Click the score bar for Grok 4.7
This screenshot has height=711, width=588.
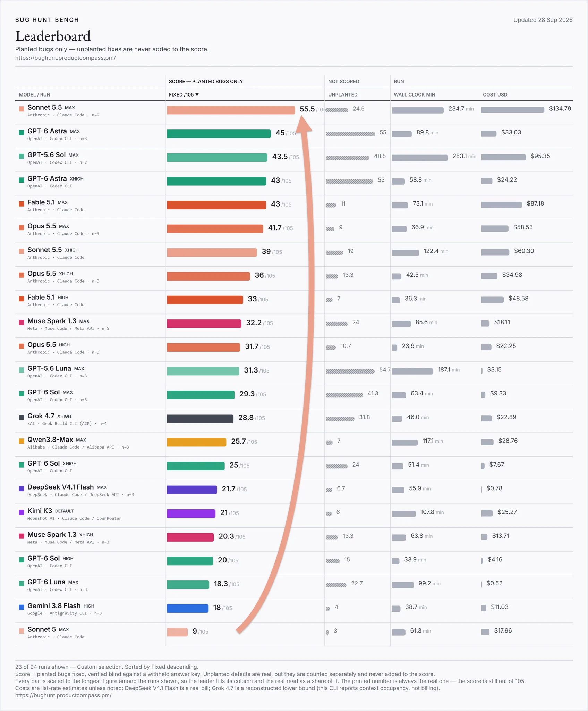[200, 419]
